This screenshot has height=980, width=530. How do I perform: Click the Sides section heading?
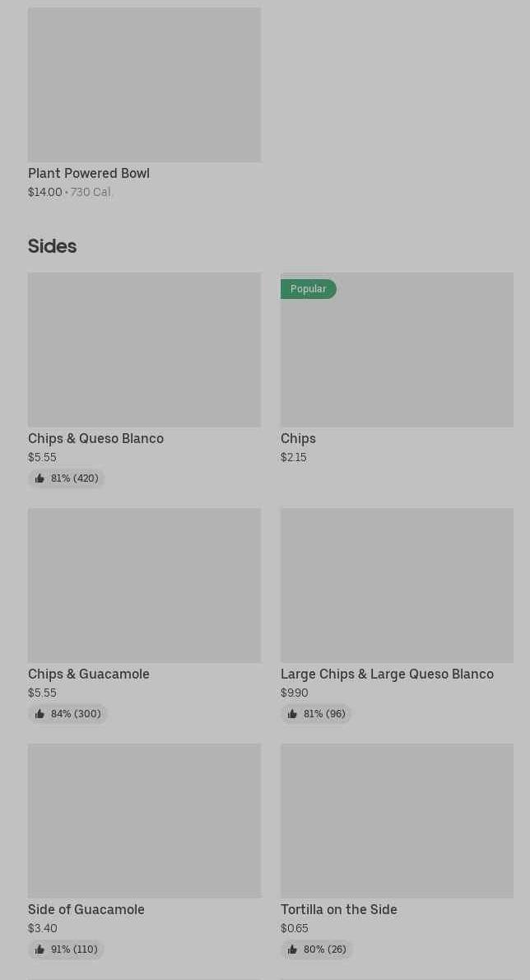click(52, 246)
